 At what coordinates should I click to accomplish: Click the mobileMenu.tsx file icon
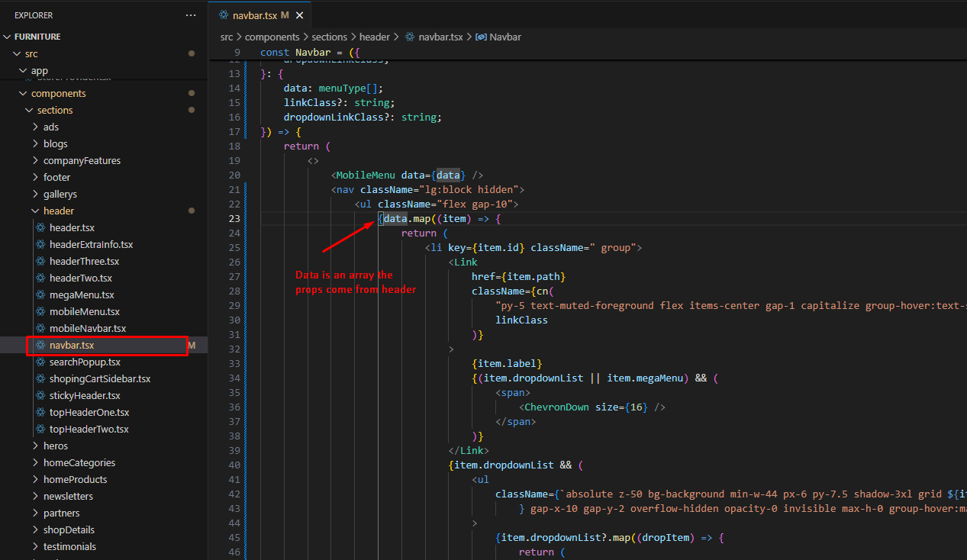(41, 312)
